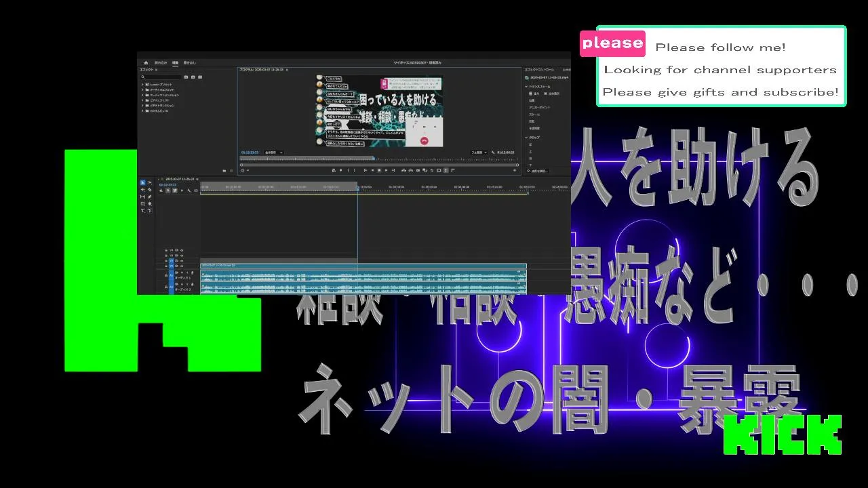The width and height of the screenshot is (868, 488).
Task: Click the エフェクト panel tab
Action: coord(146,70)
